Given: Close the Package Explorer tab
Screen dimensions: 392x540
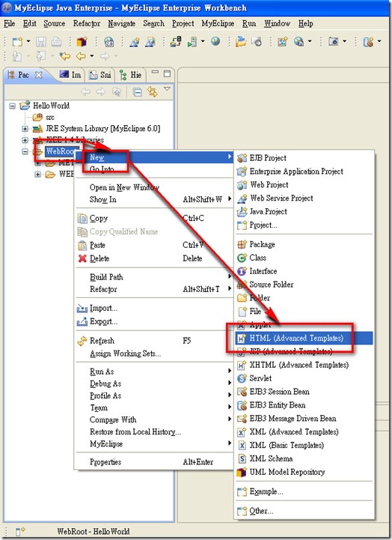Looking at the screenshot, I should 39,75.
